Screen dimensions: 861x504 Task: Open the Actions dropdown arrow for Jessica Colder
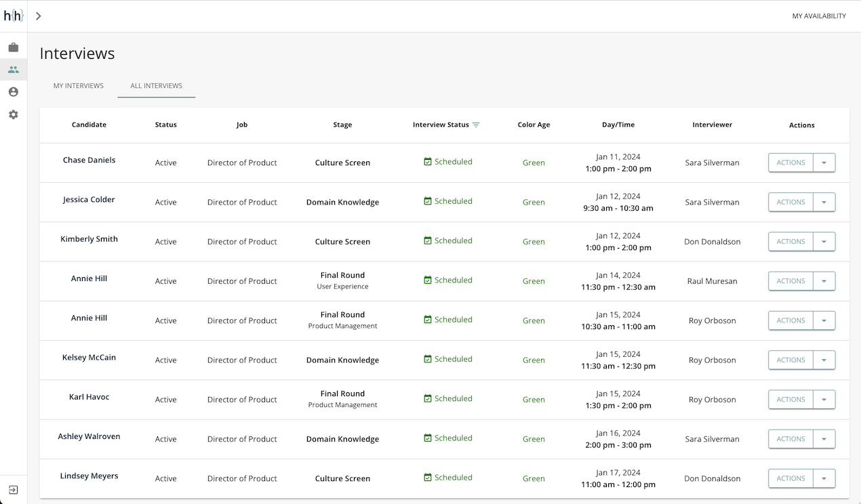tap(824, 202)
